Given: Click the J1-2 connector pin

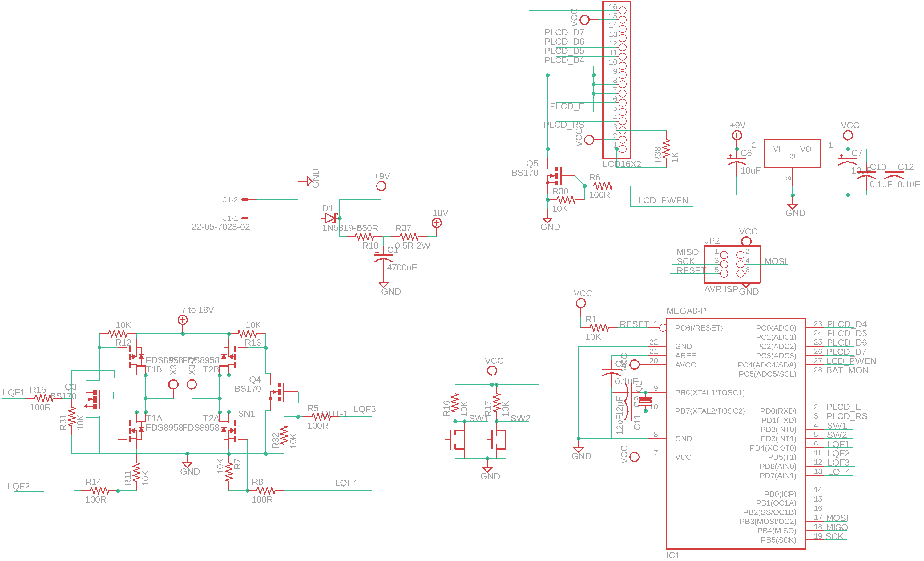Looking at the screenshot, I should [245, 200].
